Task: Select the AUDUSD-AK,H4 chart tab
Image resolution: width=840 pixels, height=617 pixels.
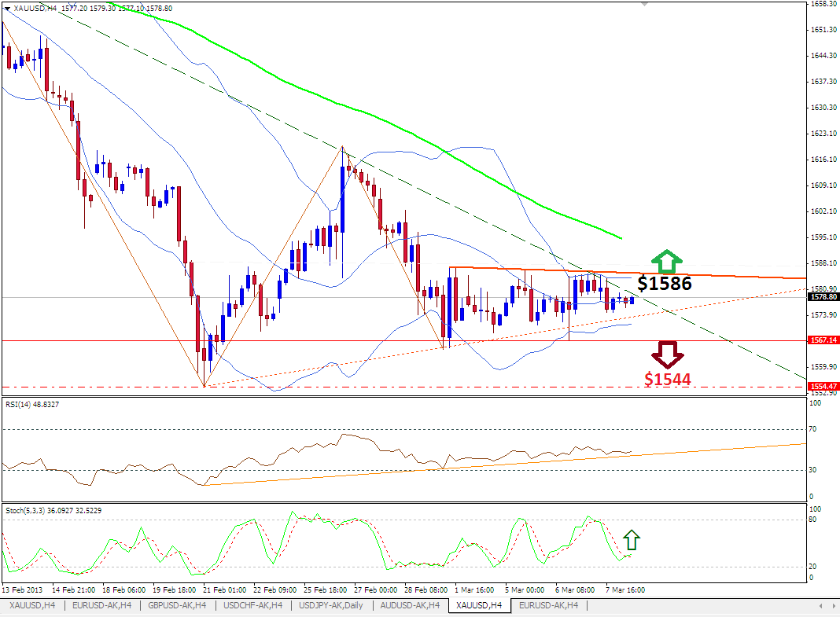Action: (x=409, y=605)
